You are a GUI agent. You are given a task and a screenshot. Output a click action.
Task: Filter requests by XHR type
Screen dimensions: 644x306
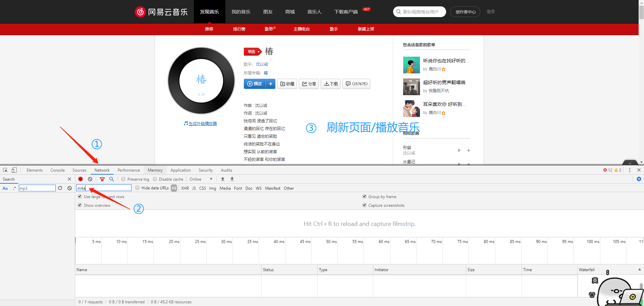point(185,188)
